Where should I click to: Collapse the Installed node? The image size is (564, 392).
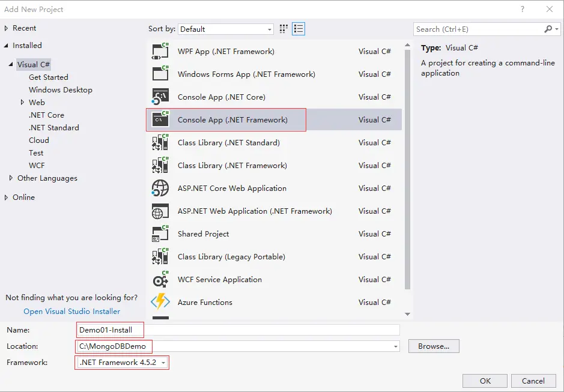6,45
